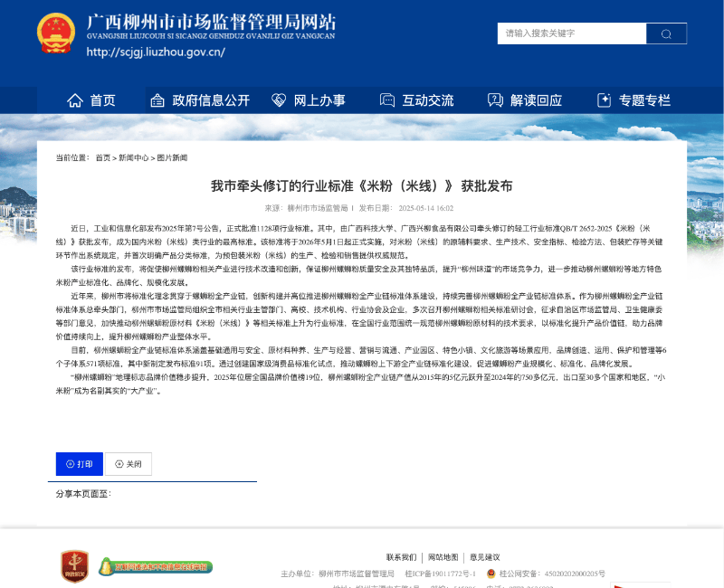Open the 桂公网安备 police record link
This screenshot has width=724, height=588.
552,574
